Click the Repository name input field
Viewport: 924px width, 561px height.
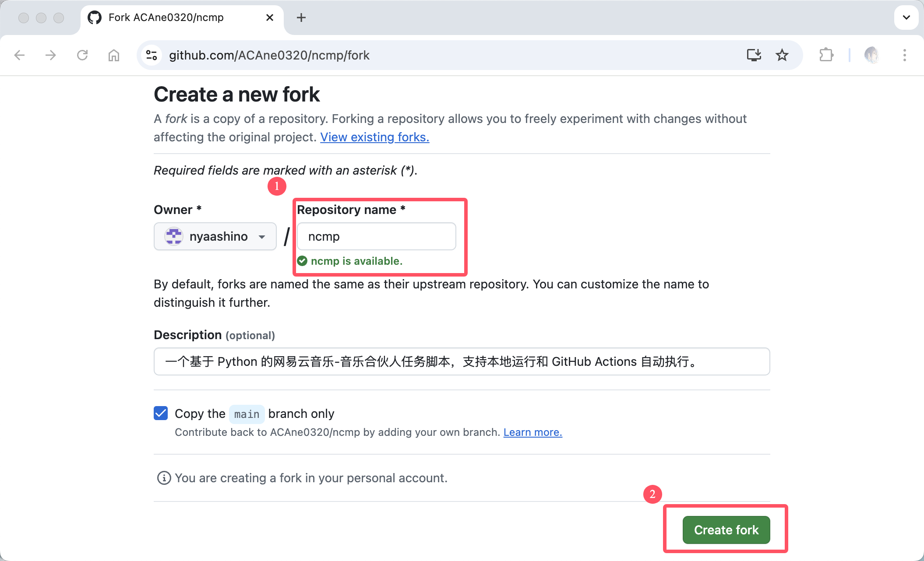(376, 236)
